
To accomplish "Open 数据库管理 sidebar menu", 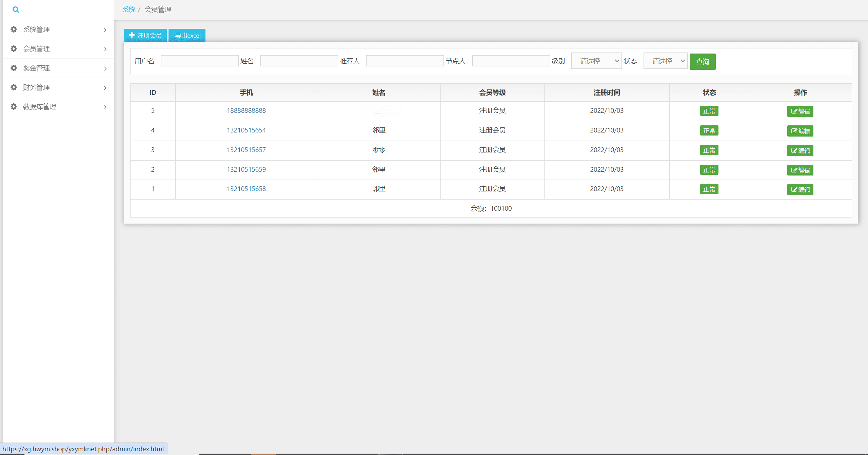I will [40, 107].
